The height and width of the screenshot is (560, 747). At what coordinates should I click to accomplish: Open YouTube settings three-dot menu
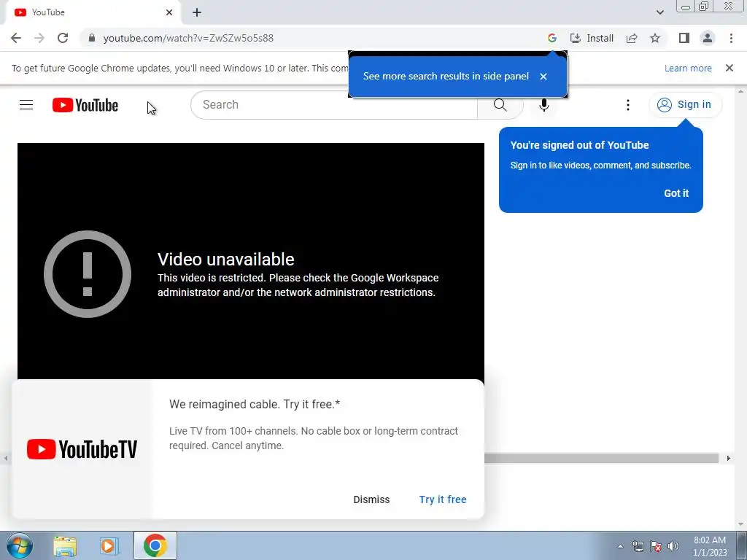[628, 105]
